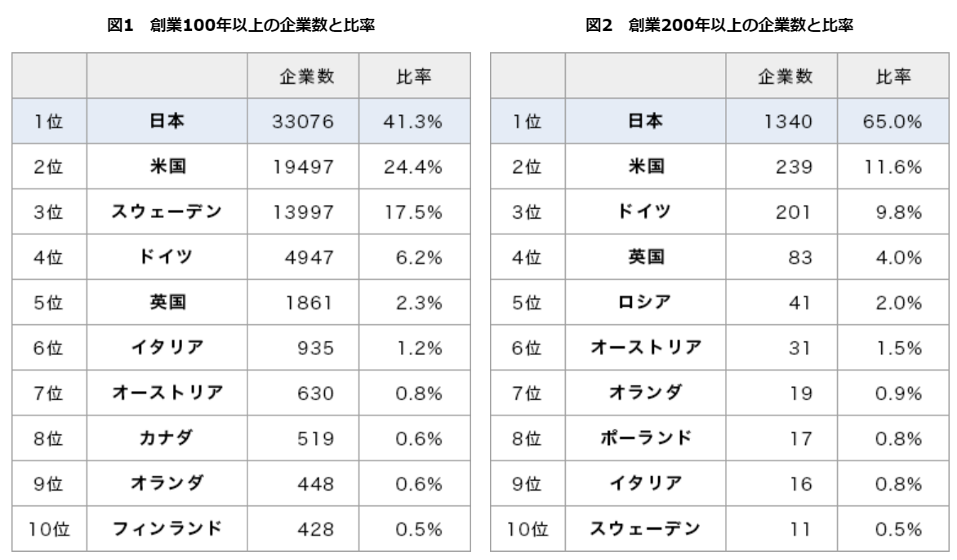Click 企業数 header in the 100-year table
This screenshot has height=560, width=957.
coord(303,77)
